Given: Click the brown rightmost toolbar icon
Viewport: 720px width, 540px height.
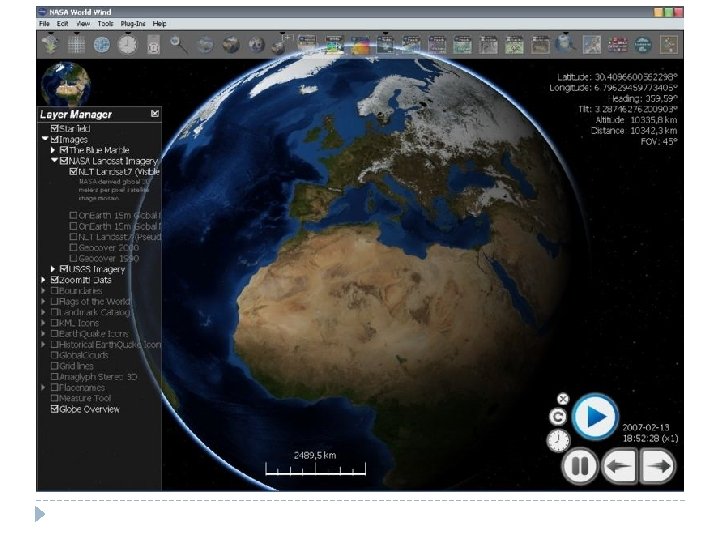Looking at the screenshot, I should tap(669, 45).
